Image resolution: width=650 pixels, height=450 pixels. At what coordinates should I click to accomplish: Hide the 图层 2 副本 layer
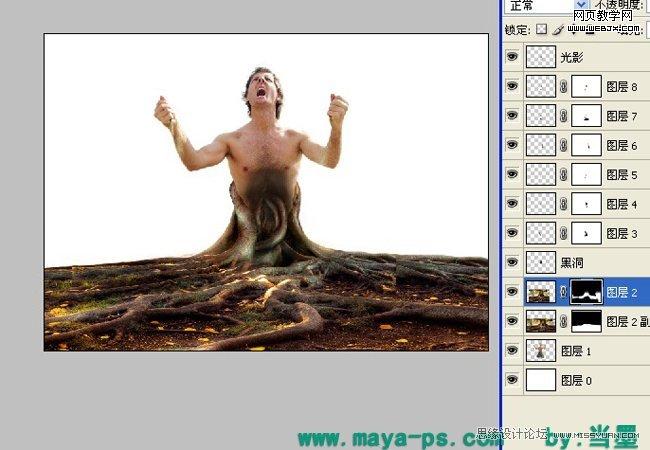pos(512,321)
